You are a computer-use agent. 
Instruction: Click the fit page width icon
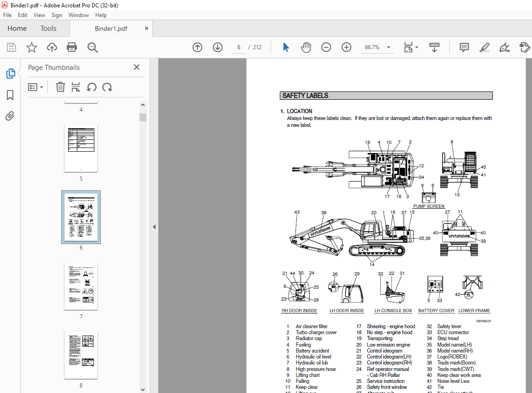408,47
